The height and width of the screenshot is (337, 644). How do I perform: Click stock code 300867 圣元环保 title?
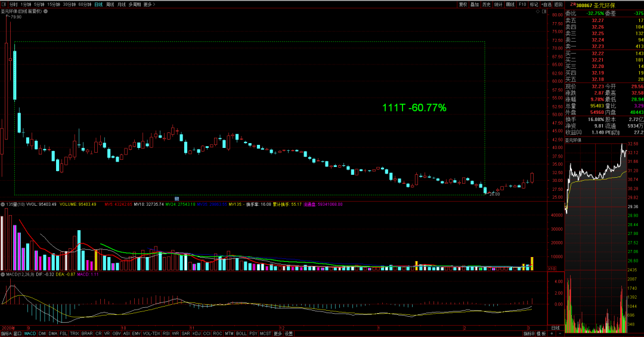point(596,5)
